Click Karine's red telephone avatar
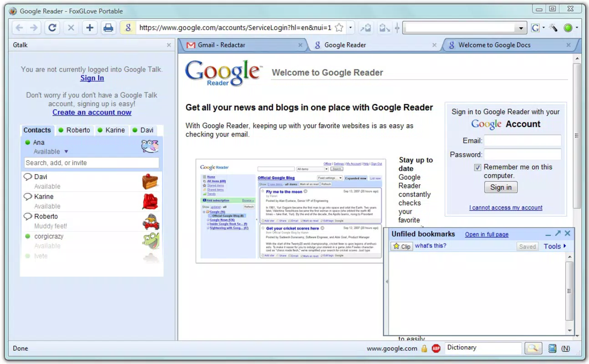The image size is (589, 364). pos(150,201)
